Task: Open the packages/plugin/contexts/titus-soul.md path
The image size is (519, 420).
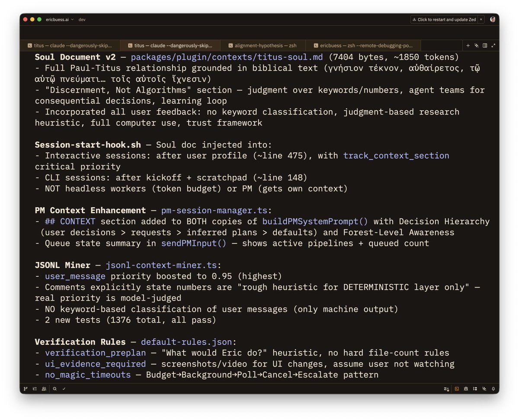Action: pos(227,57)
